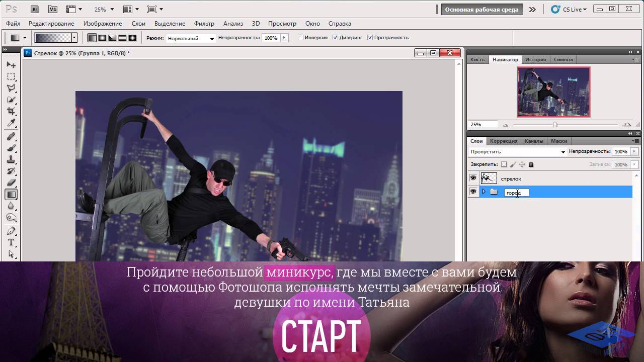Switch to the История tab
This screenshot has width=644, height=362.
click(x=535, y=59)
